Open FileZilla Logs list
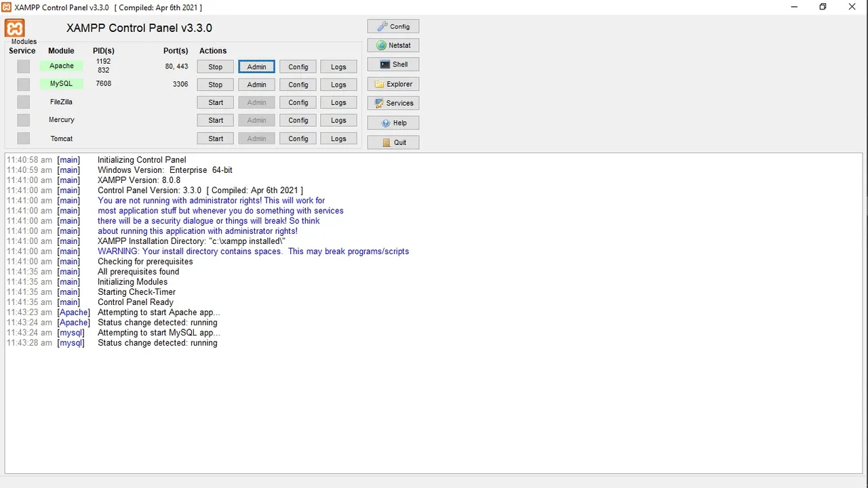 (x=339, y=102)
